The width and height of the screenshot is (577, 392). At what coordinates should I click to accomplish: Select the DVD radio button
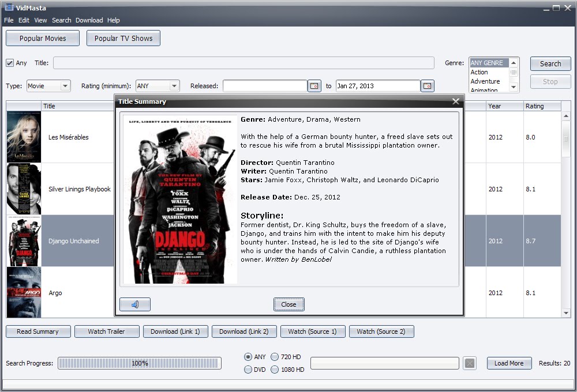click(248, 369)
